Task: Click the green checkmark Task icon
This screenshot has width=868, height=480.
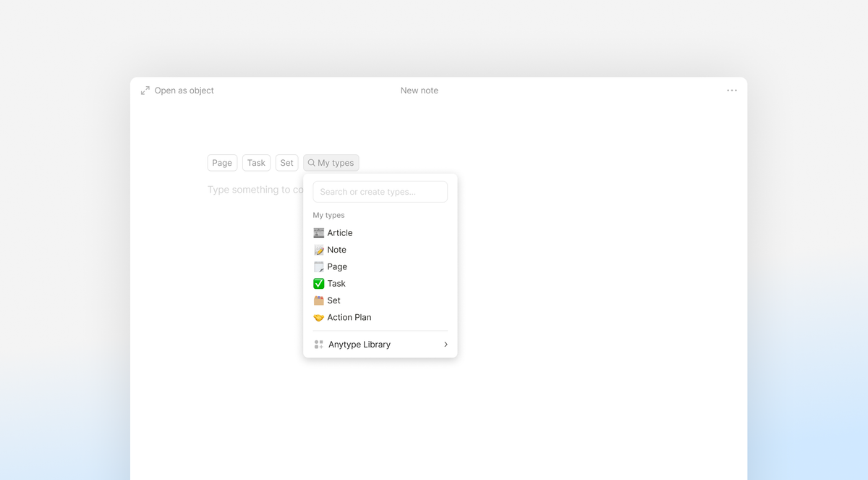Action: (x=318, y=284)
